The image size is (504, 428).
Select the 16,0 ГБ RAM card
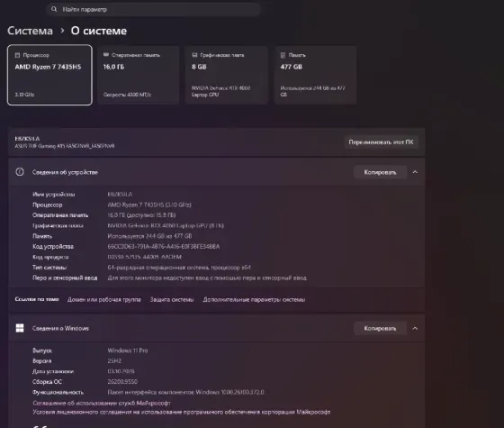coord(139,75)
